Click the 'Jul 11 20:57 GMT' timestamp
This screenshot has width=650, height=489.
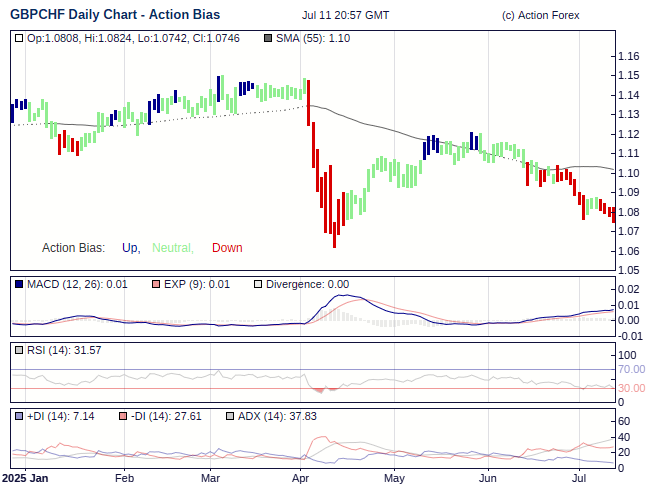[345, 15]
